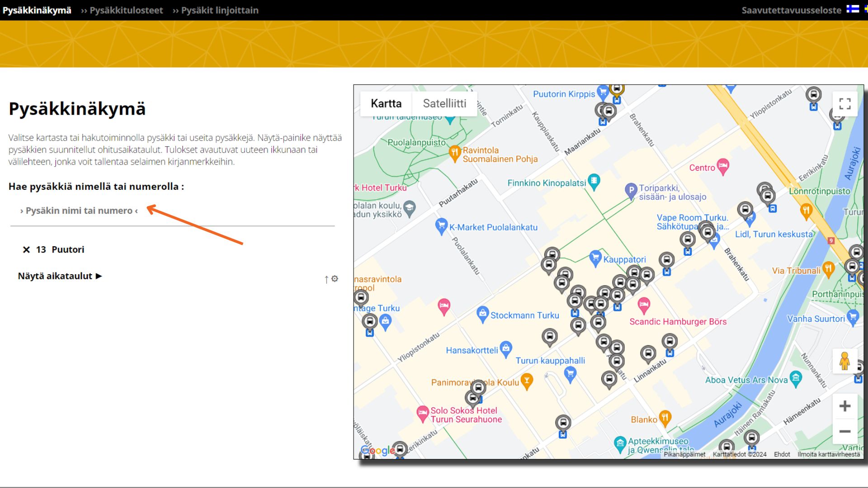Click Stockmann Turku shopping marker
Screen dimensions: 868x488
click(x=482, y=314)
